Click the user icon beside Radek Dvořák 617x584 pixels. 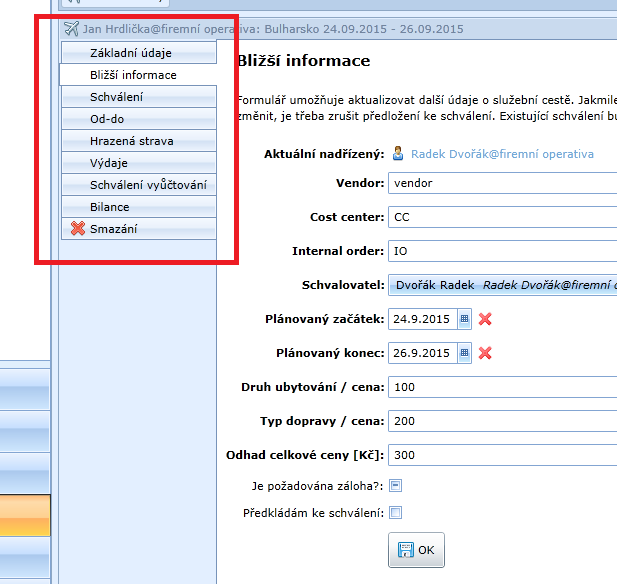coord(398,154)
